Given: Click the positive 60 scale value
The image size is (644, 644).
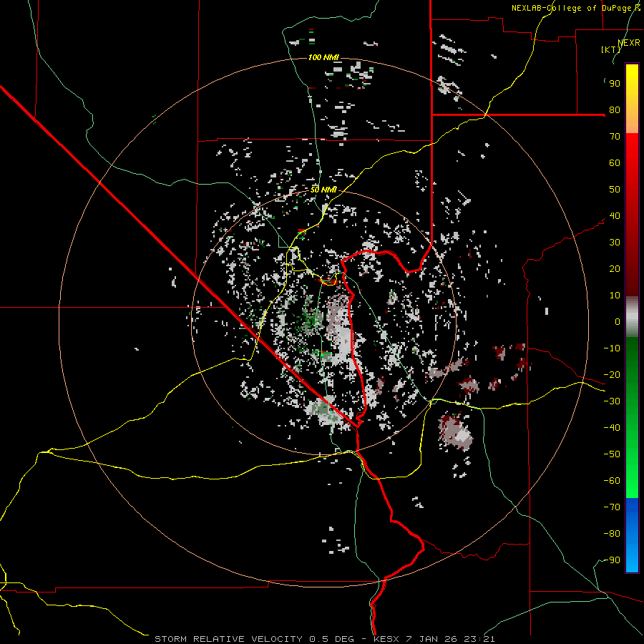Looking at the screenshot, I should coord(615,162).
